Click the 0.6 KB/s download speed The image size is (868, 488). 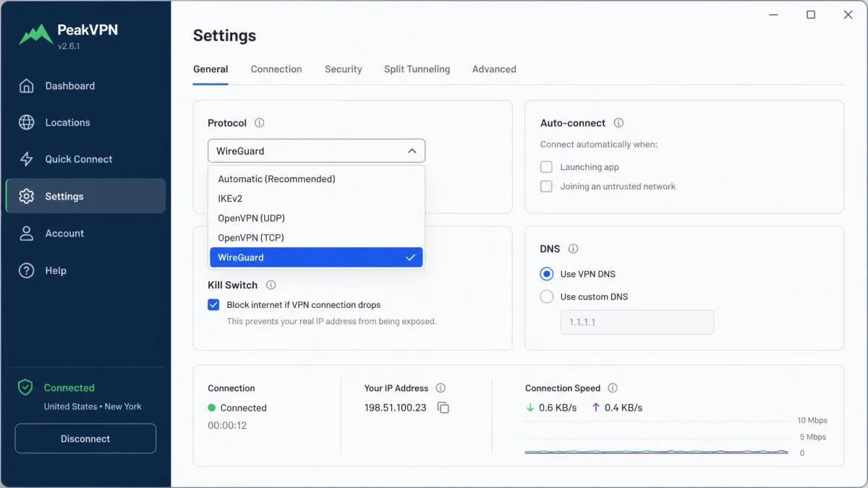pyautogui.click(x=558, y=408)
